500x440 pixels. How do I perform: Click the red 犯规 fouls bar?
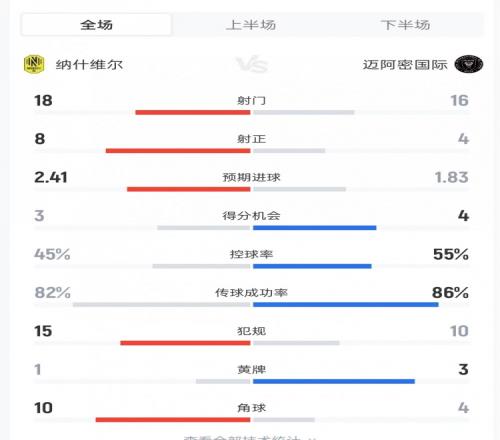click(x=185, y=343)
